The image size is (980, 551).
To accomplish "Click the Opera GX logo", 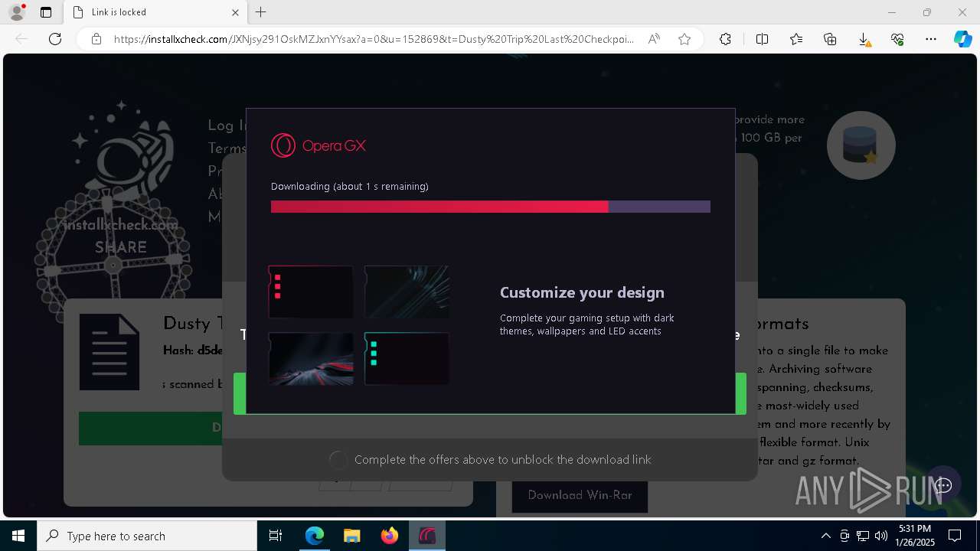I will 318,145.
